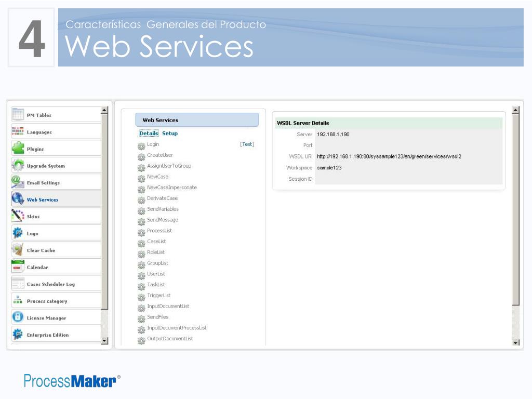
Task: Click the GroupList service link
Action: [157, 263]
